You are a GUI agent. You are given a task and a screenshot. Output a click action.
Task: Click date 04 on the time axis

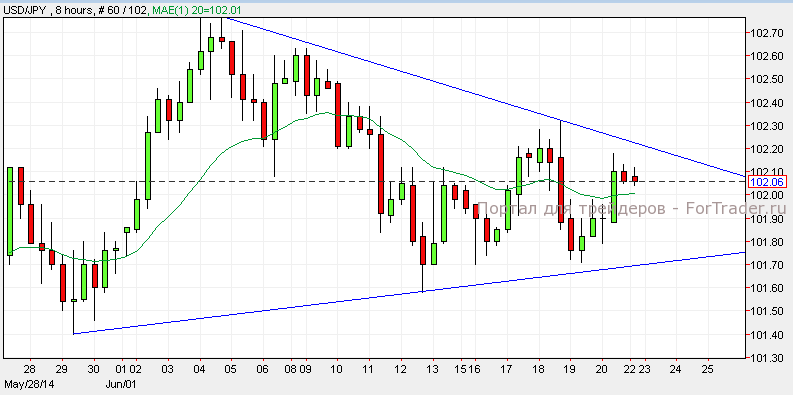click(200, 369)
